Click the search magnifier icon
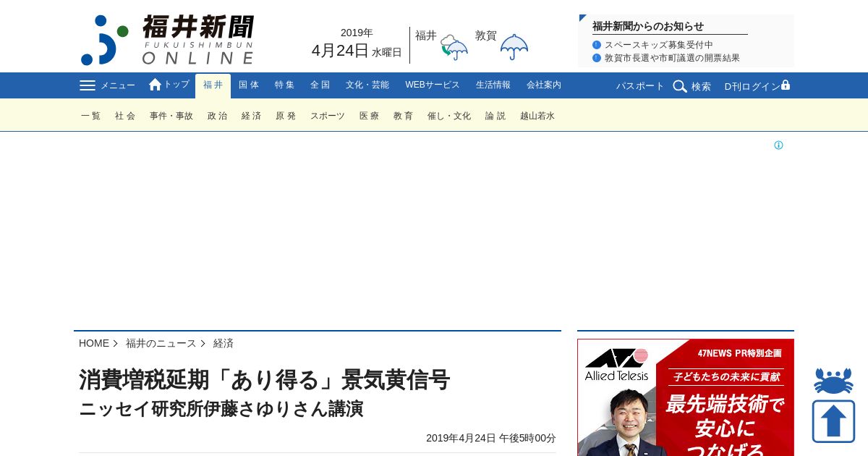This screenshot has width=868, height=456. 680,86
